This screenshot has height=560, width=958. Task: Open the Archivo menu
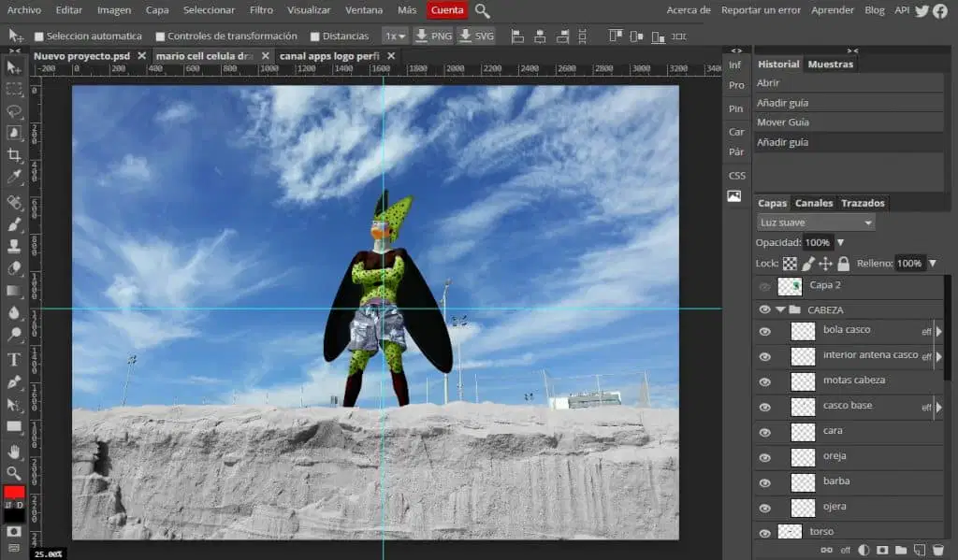(24, 10)
